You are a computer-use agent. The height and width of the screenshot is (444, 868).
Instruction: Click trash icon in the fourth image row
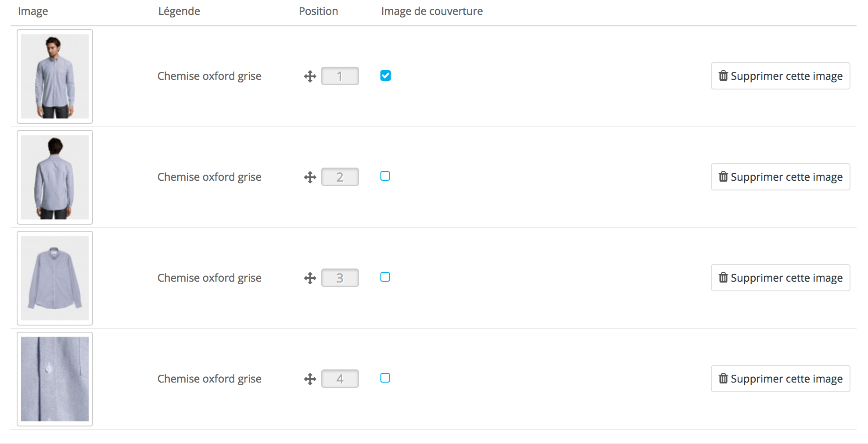(x=723, y=379)
